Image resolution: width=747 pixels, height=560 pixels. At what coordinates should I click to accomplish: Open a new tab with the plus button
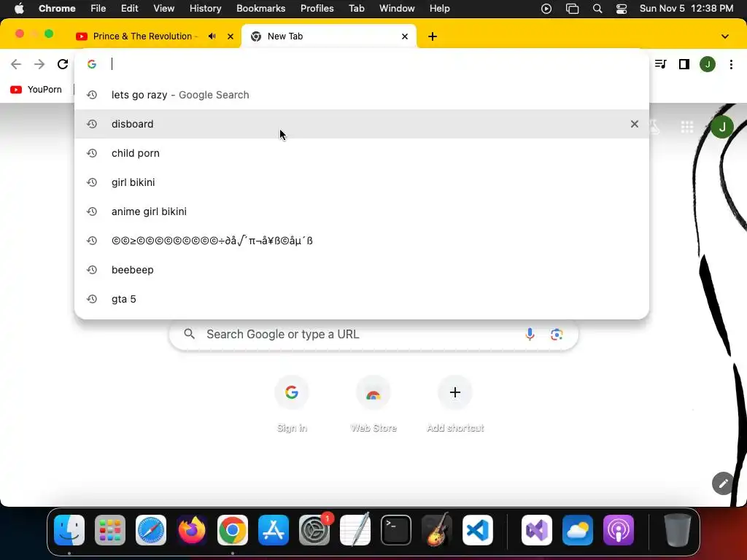(433, 36)
